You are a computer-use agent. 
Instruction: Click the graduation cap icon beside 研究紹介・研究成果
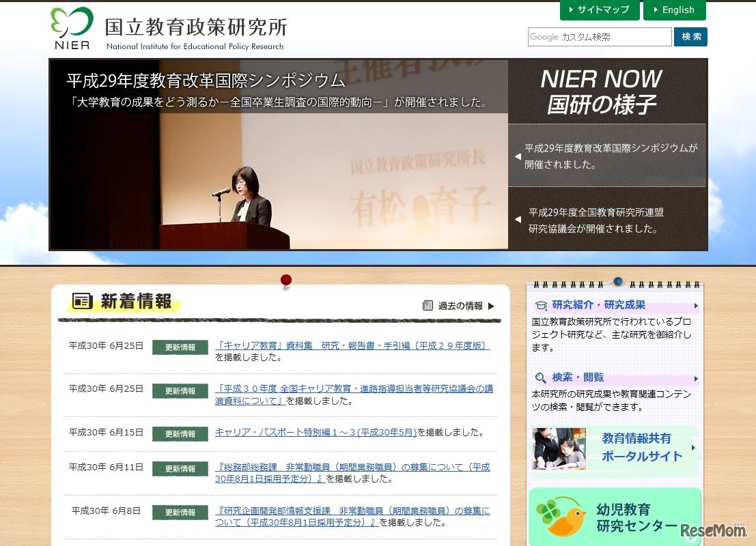(543, 305)
